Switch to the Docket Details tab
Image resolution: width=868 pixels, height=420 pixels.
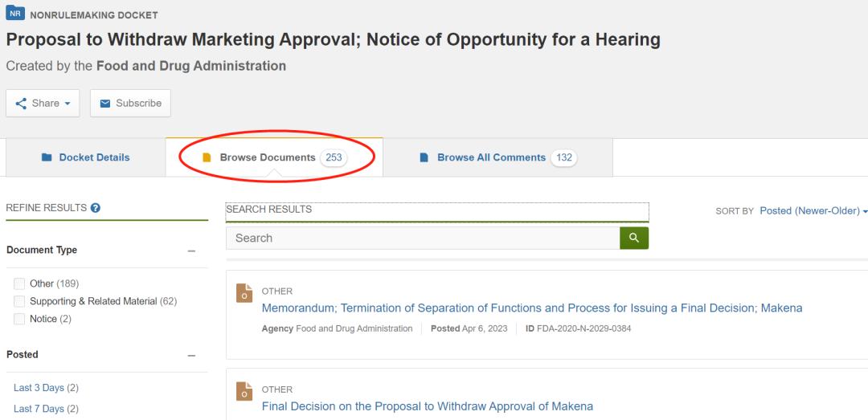click(86, 157)
